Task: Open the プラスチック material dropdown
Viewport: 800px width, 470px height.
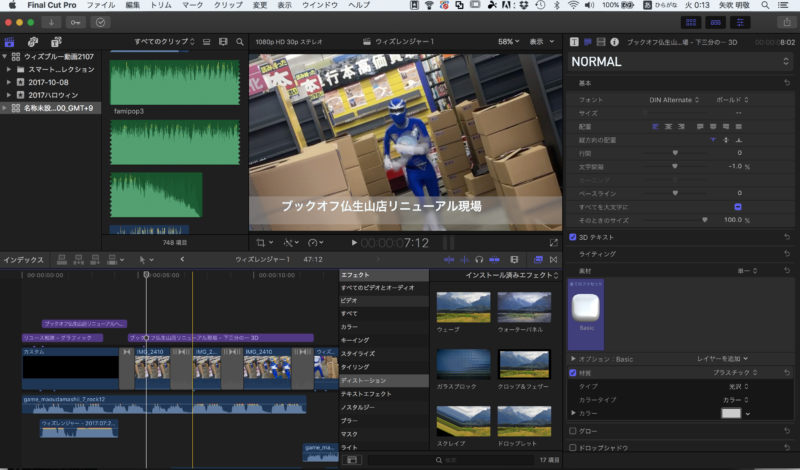Action: [x=735, y=373]
